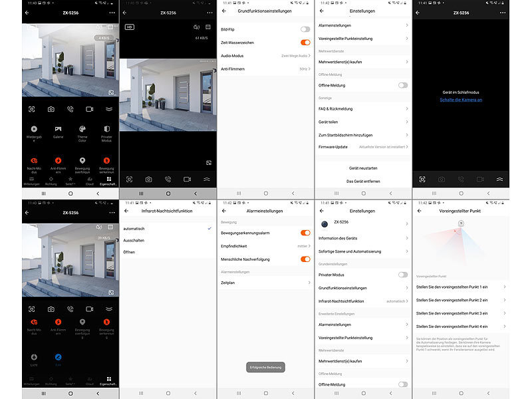Open Wiedergabe playback icon
This screenshot has height=399, width=532.
pyautogui.click(x=34, y=129)
